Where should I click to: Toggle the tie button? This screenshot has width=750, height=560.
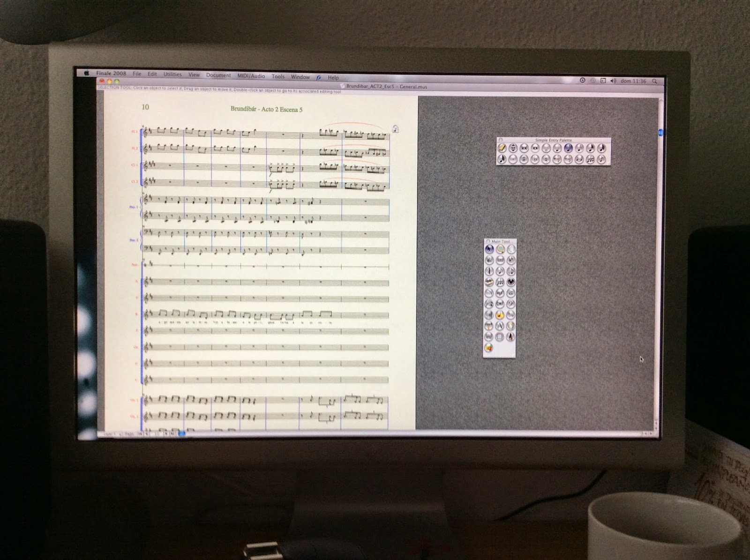pos(579,159)
